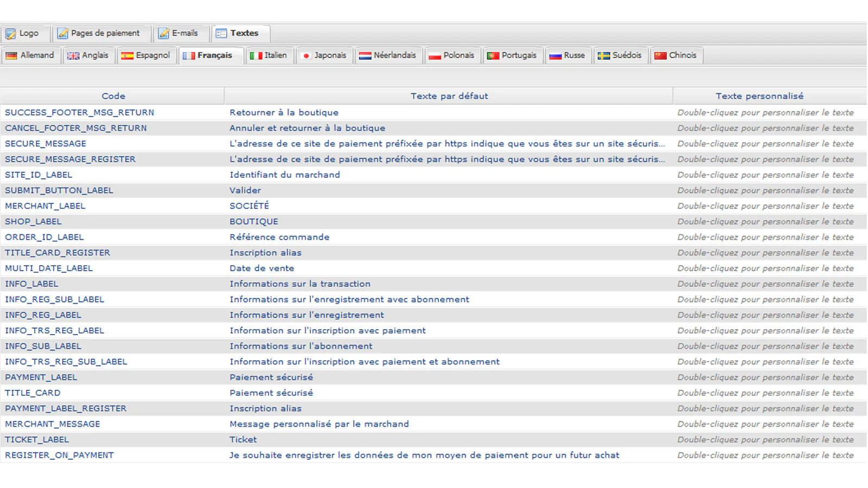Select the Textes tab
The image size is (868, 488).
tap(240, 34)
